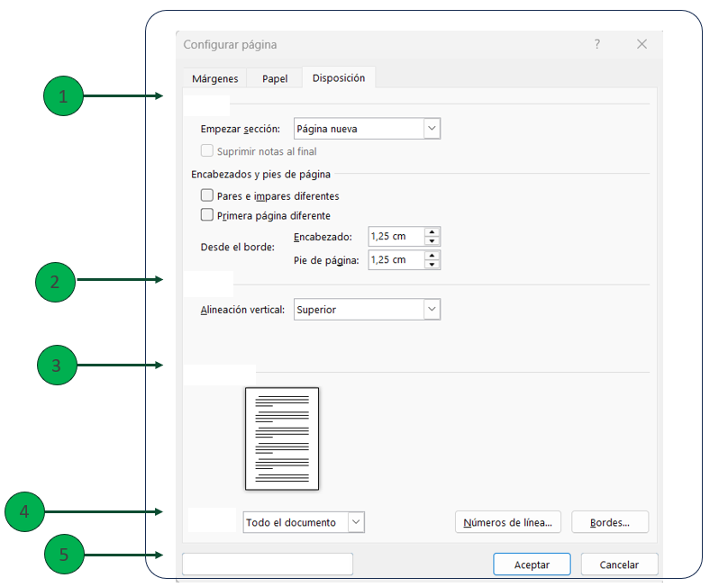Enable Pares e impares diferentes
Viewport: 728px width, 587px height.
207,195
